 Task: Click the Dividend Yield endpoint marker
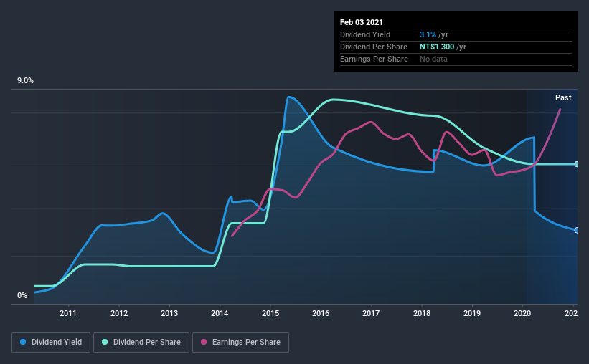click(x=577, y=231)
